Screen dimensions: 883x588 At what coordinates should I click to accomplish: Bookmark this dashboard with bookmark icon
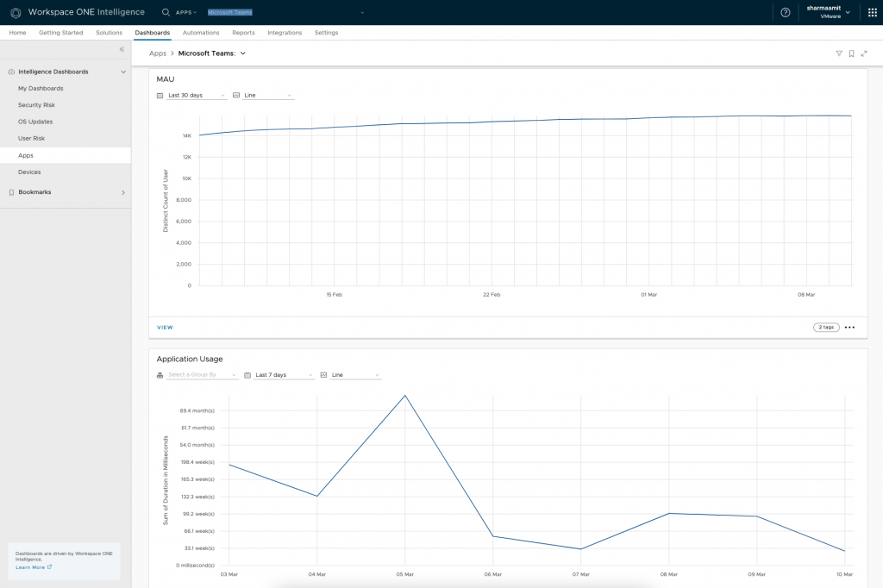[851, 53]
